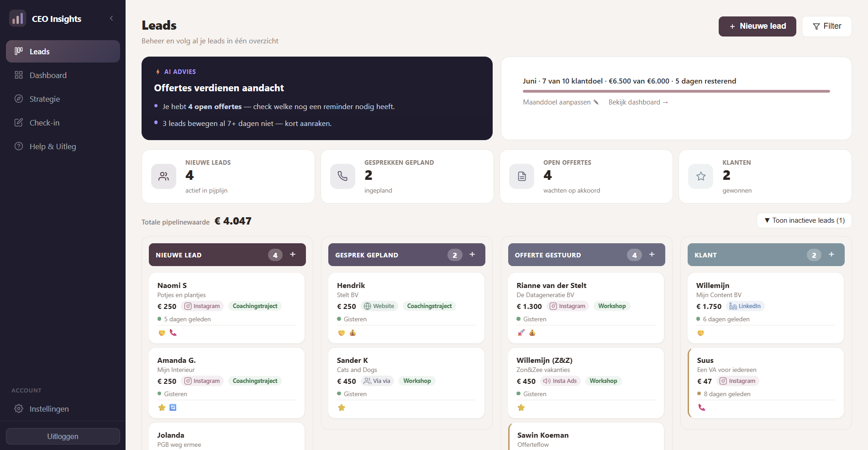Screen dimensions: 868x450
Task: Click Maanddoel aanpassen link
Action: tap(561, 102)
